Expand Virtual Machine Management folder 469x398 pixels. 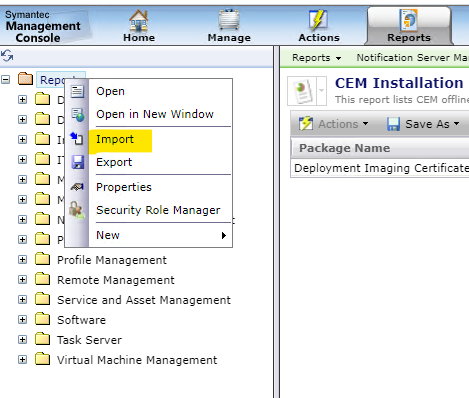(22, 360)
